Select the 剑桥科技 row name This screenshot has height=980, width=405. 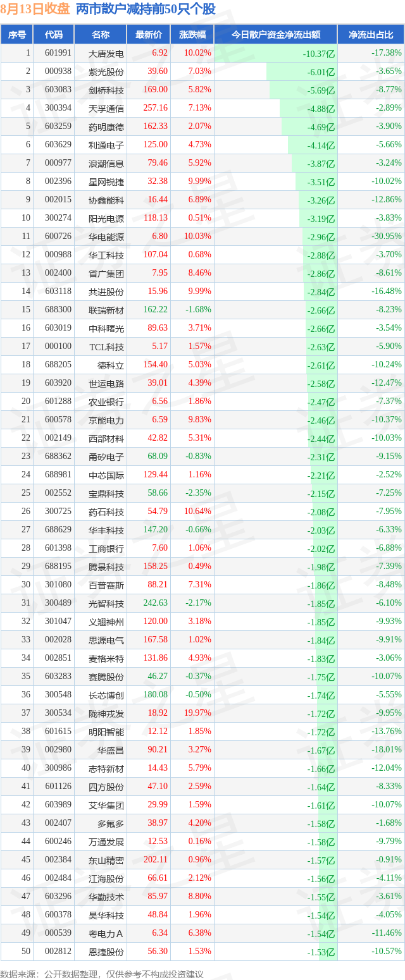(x=106, y=90)
